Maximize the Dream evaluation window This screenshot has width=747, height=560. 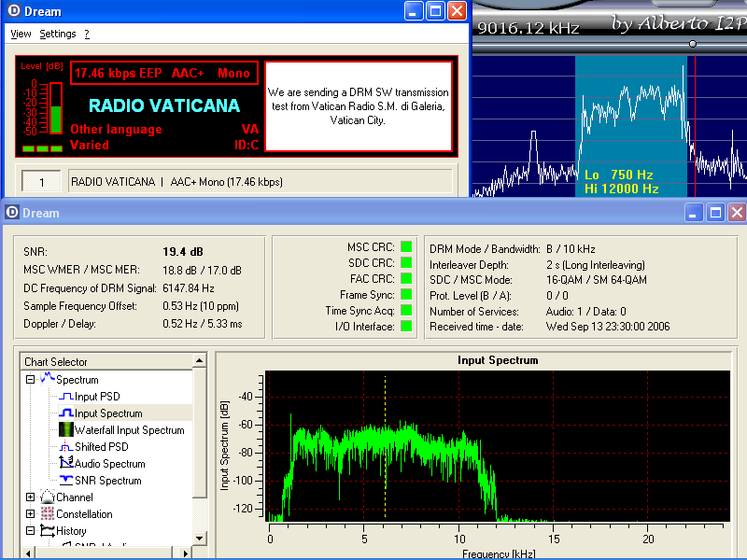pos(715,213)
